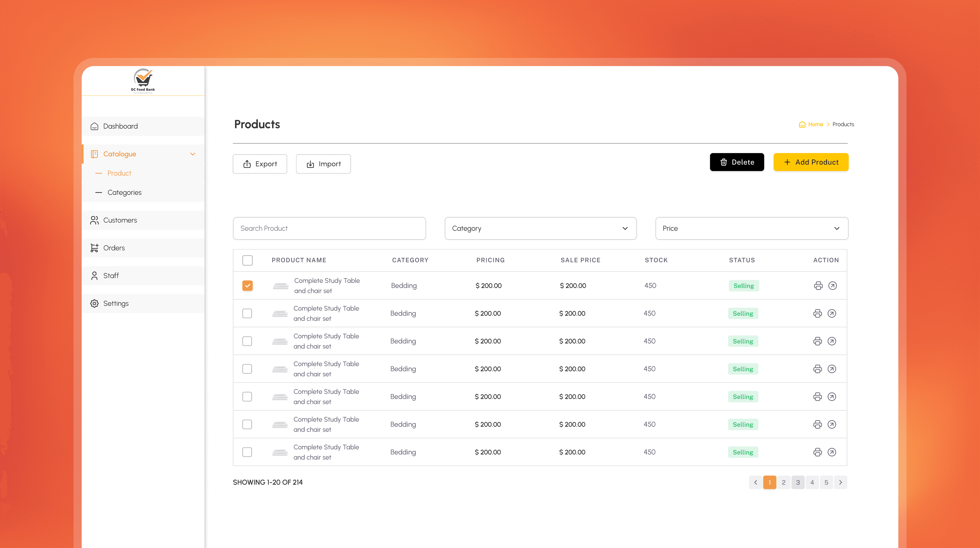Jump to page 3 in pagination
Screen dimensions: 980x548
(798, 482)
